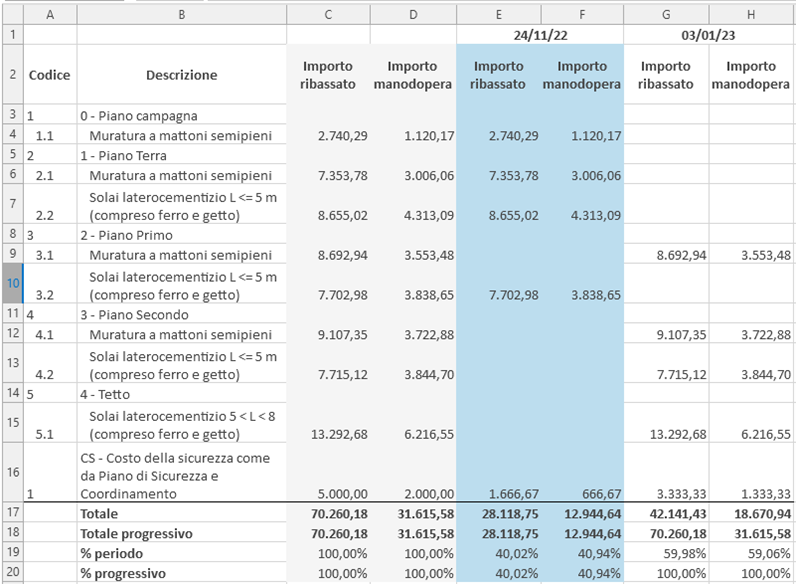Select code cell 3.2

coord(50,283)
